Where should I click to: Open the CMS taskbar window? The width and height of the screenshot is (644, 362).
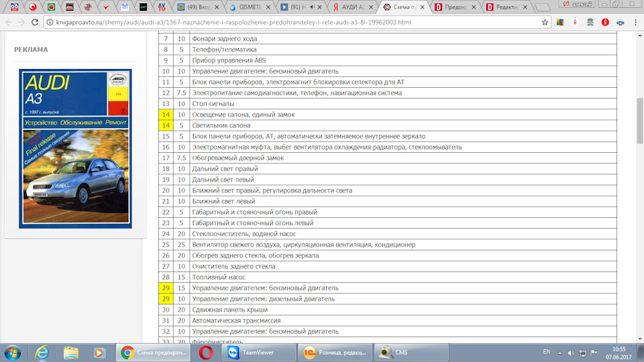[x=411, y=353]
